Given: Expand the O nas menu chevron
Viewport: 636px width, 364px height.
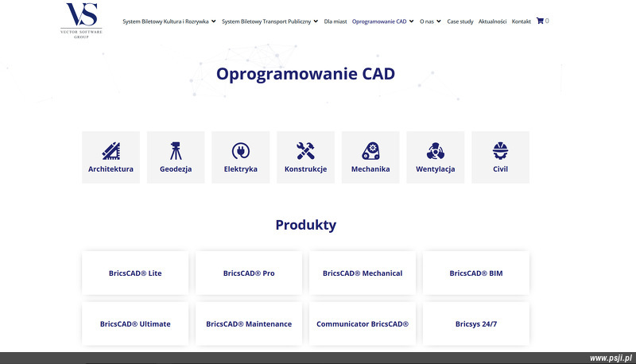Looking at the screenshot, I should [439, 21].
